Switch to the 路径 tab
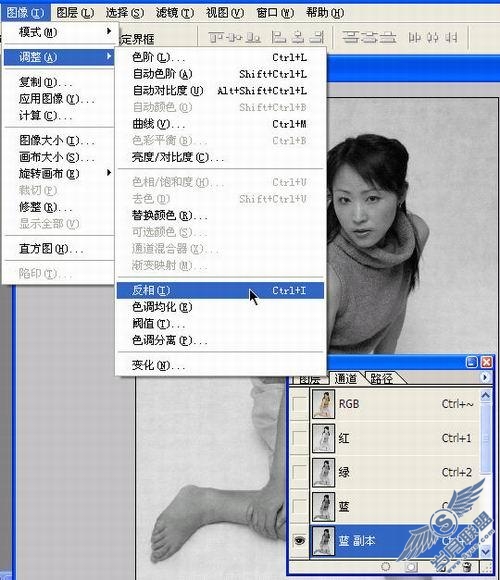This screenshot has width=500, height=580. tap(382, 378)
